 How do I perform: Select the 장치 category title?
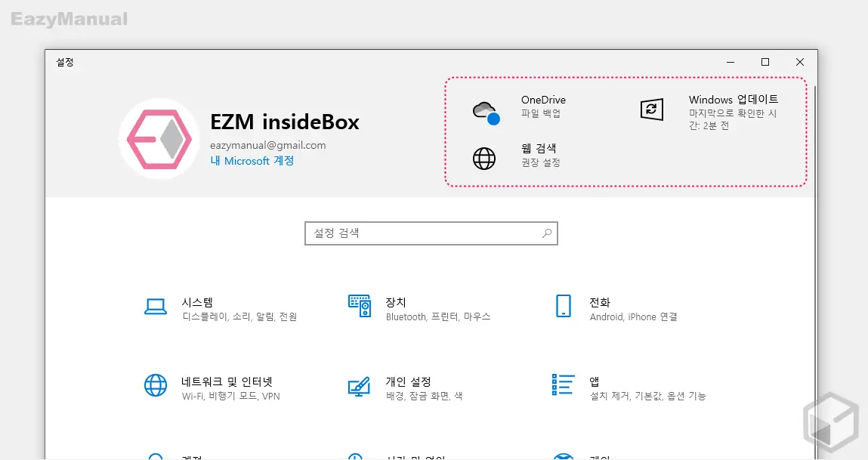tap(396, 302)
